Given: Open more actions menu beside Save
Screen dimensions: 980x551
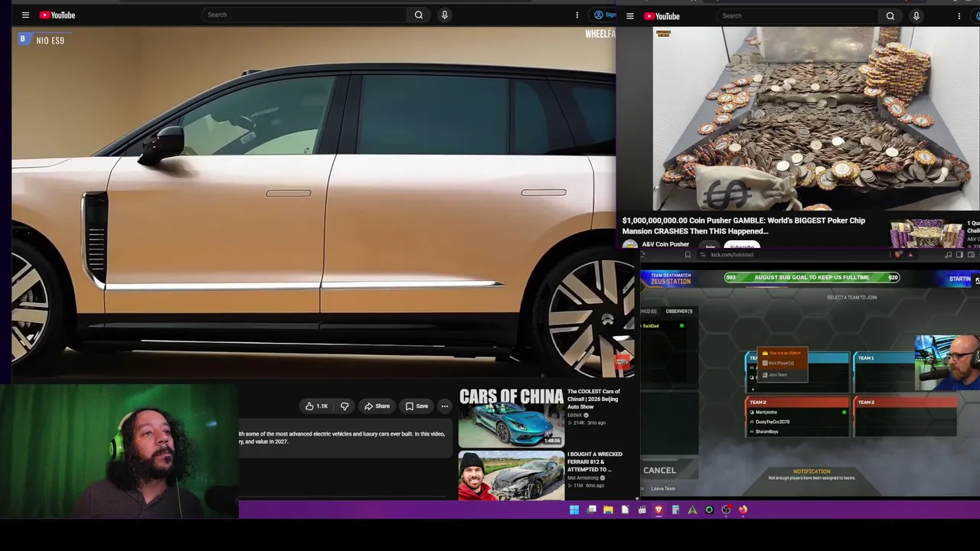Looking at the screenshot, I should click(x=445, y=406).
